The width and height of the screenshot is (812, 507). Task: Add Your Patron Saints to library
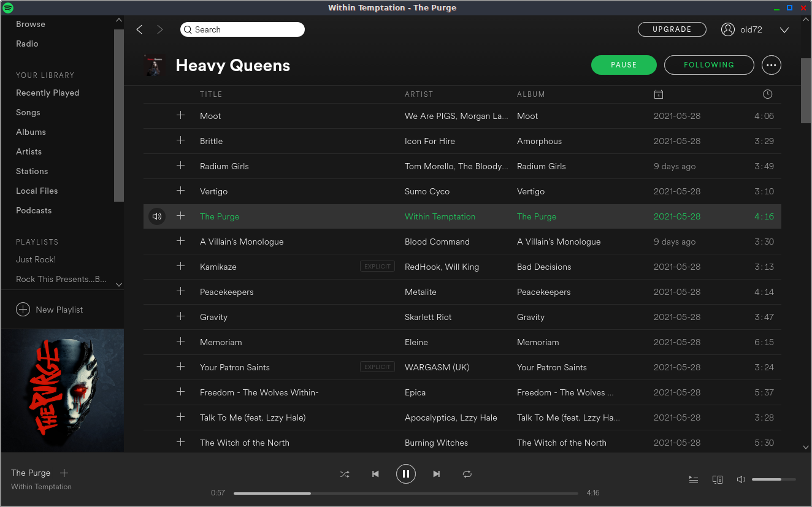[x=180, y=367]
